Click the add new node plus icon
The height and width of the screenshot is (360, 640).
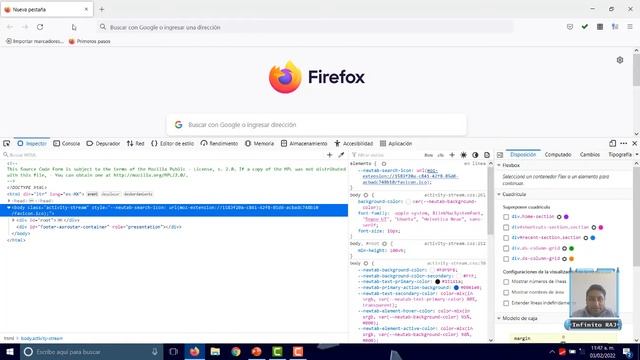pos(329,155)
